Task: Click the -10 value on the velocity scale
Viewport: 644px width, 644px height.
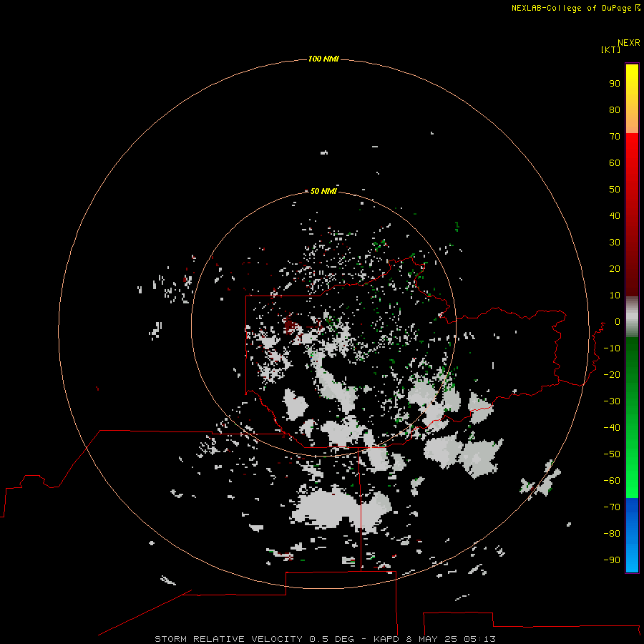Action: [612, 348]
